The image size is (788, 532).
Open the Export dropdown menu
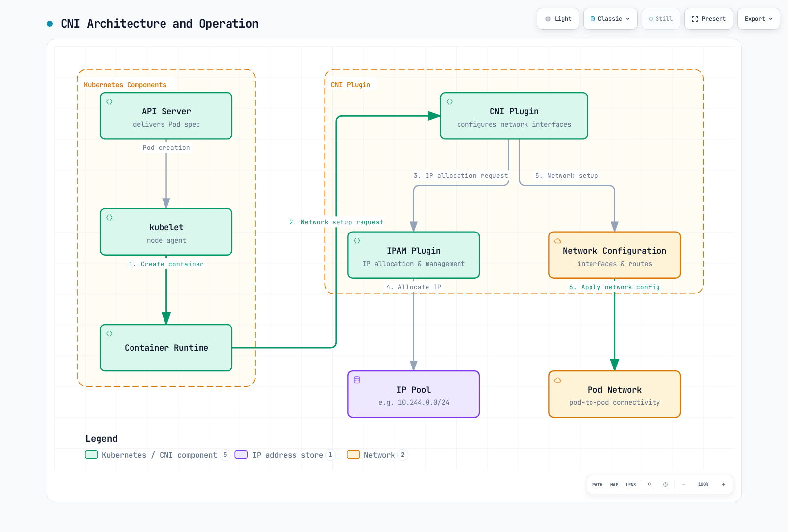coord(758,19)
